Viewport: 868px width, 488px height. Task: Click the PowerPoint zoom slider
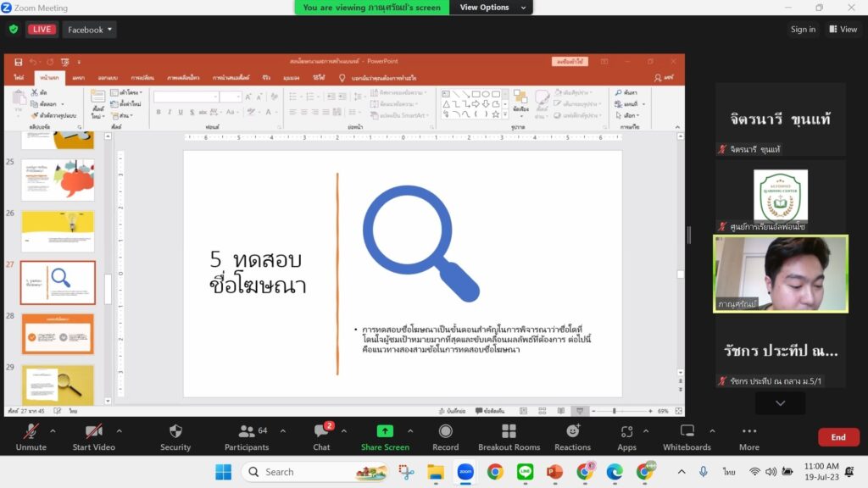click(x=615, y=411)
